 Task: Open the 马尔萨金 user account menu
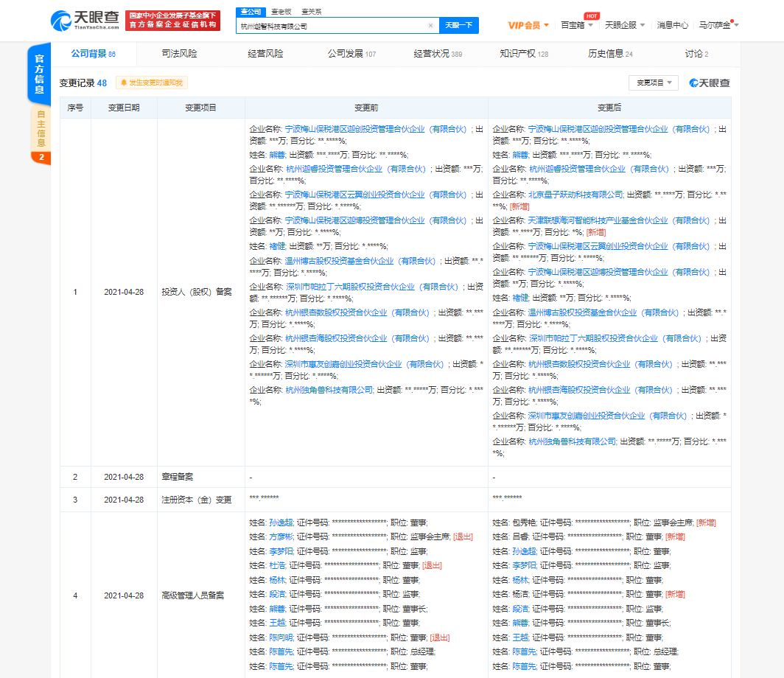tap(718, 25)
